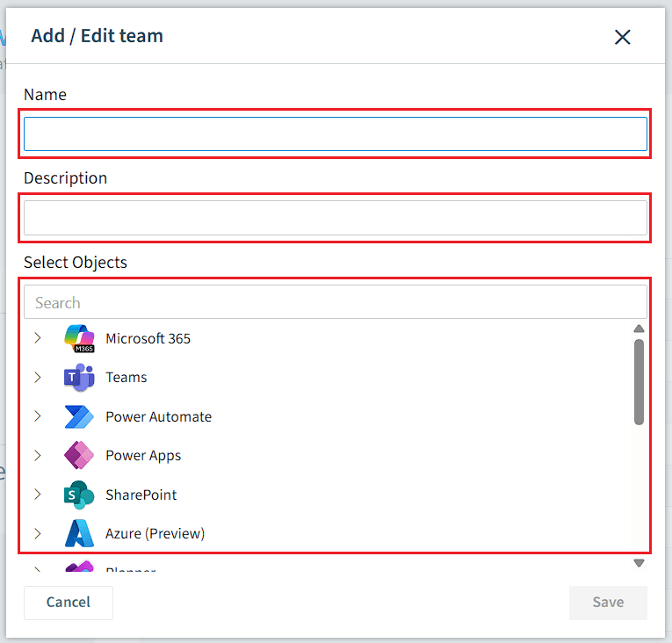Select the Microsoft 365 label

(148, 339)
